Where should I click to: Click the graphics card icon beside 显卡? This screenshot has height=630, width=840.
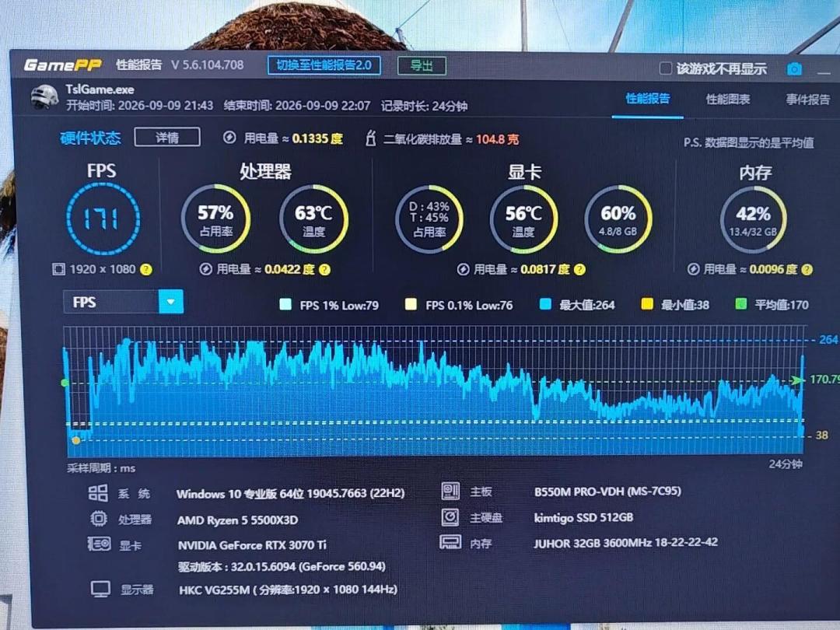99,544
